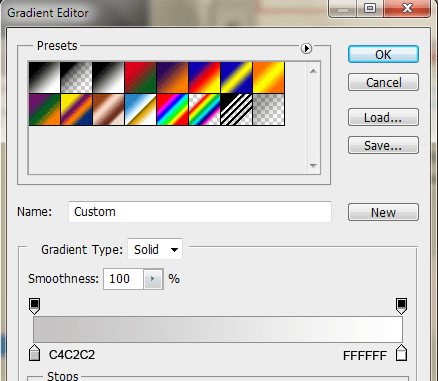438x381 pixels.
Task: Minimize the Gradient Editor window
Action: pyautogui.click(x=343, y=9)
